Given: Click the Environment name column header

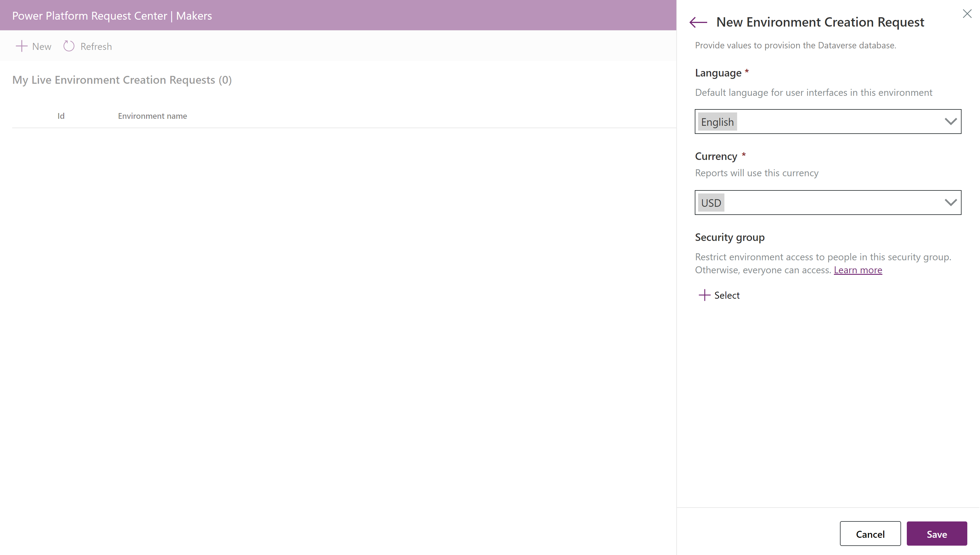Looking at the screenshot, I should point(153,116).
